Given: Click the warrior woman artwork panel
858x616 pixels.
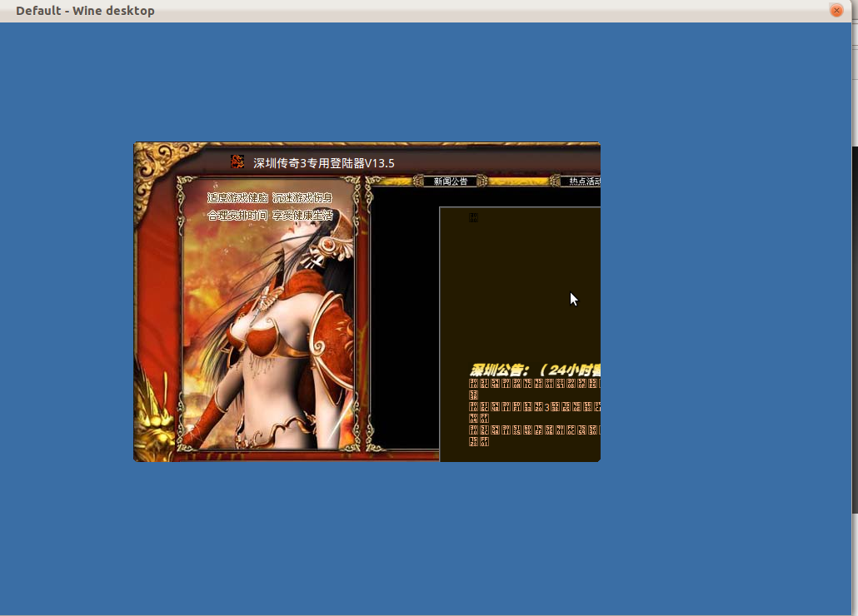Looking at the screenshot, I should pos(269,314).
